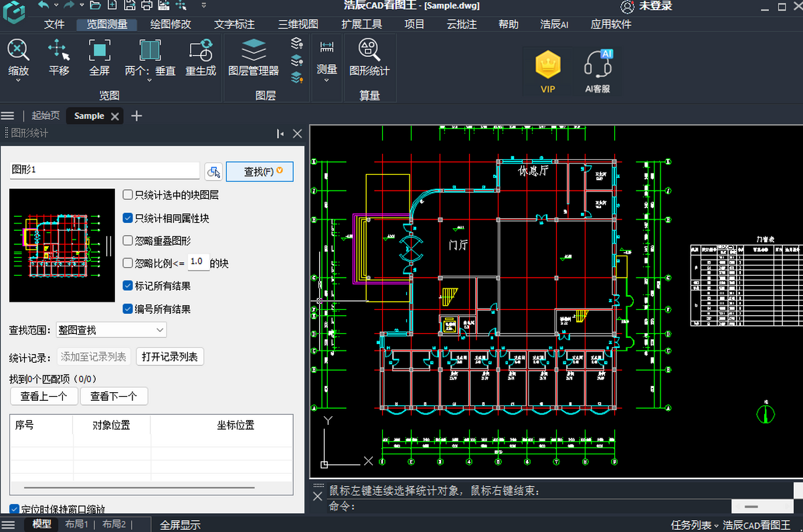803x532 pixels.
Task: Click the 打开记录列表 button
Action: click(x=170, y=357)
